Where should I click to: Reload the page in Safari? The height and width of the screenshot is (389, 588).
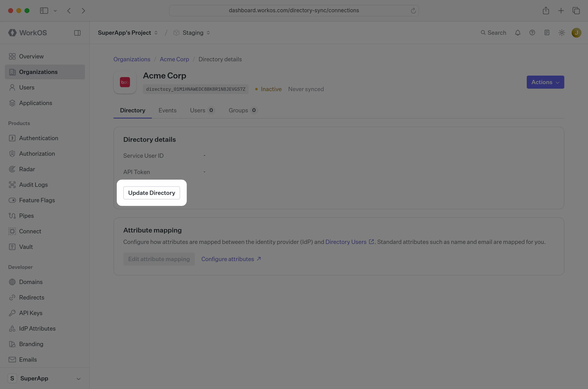pyautogui.click(x=413, y=11)
